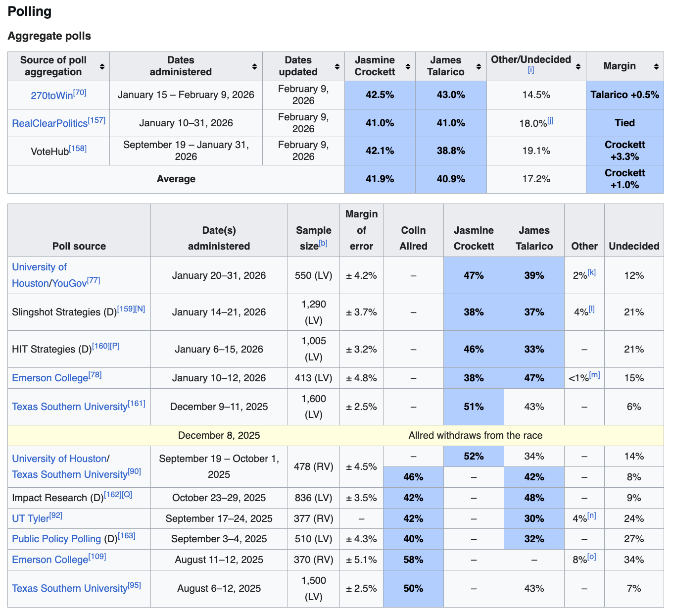This screenshot has width=673, height=616.
Task: Click the sample size footnote [b]
Action: (323, 243)
